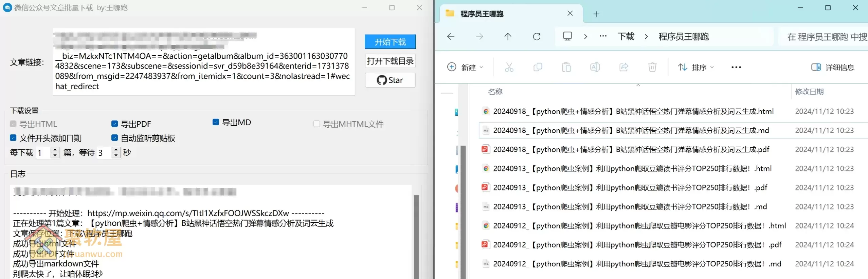Sort files by 修改日期 column header
The height and width of the screenshot is (279, 868).
click(809, 92)
